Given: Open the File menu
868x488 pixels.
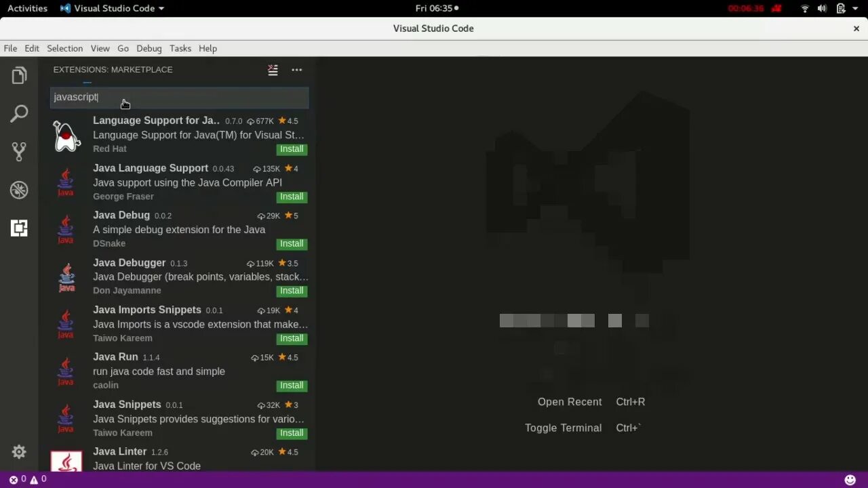Looking at the screenshot, I should coord(10,48).
